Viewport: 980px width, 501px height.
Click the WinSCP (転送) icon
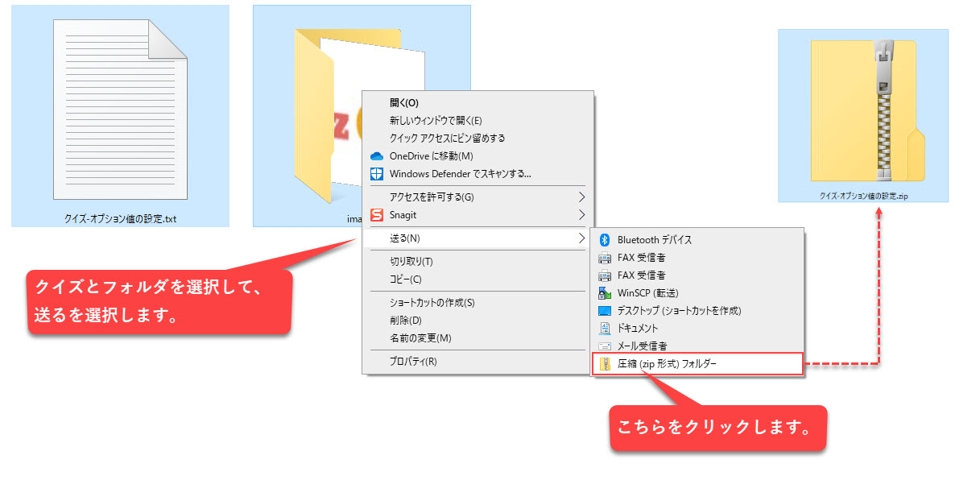pos(605,292)
